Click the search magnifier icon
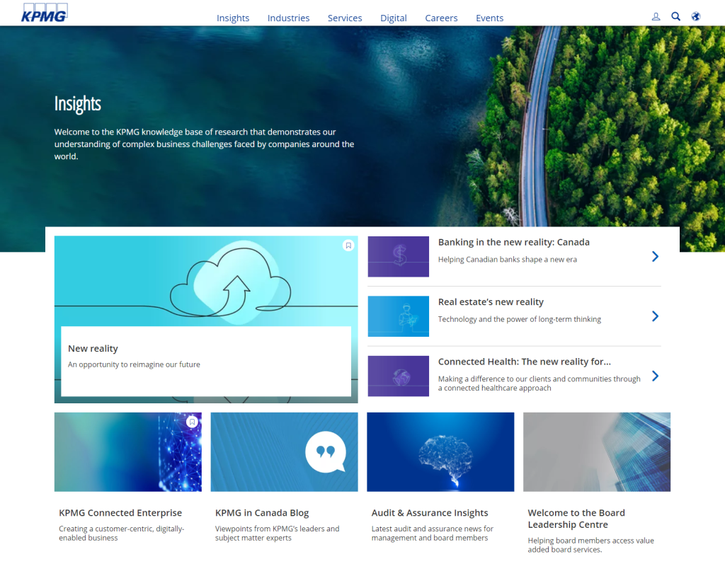 (675, 16)
